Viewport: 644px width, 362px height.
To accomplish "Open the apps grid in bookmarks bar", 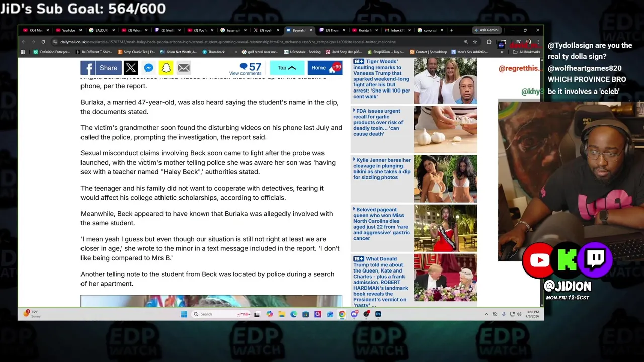I will (23, 52).
